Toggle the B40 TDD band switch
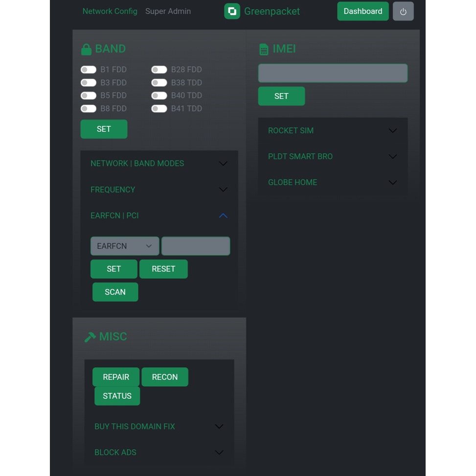Viewport: 476px width, 476px height. coord(159,95)
